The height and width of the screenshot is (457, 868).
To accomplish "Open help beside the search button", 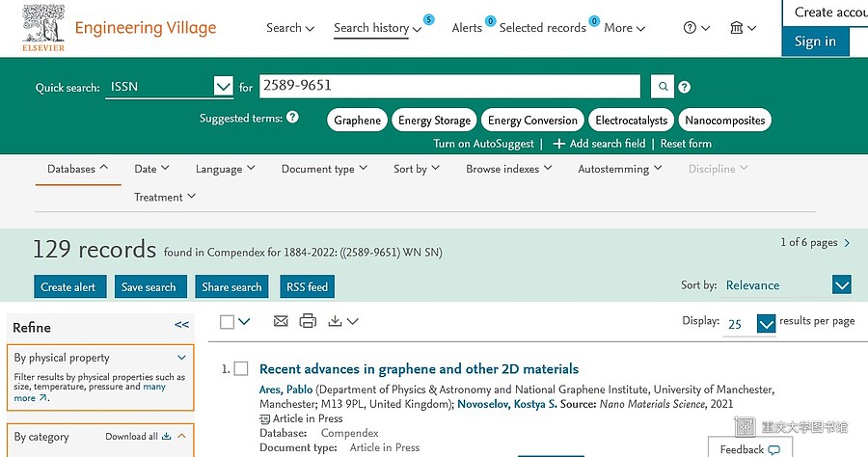I will point(684,87).
